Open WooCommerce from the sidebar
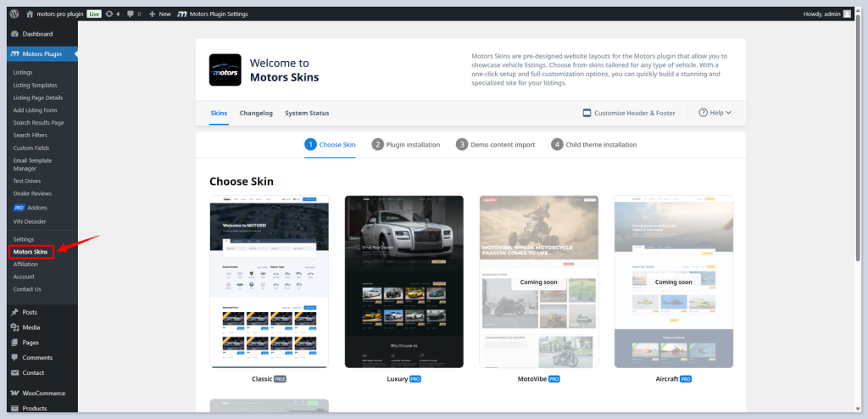This screenshot has height=419, width=868. click(39, 393)
